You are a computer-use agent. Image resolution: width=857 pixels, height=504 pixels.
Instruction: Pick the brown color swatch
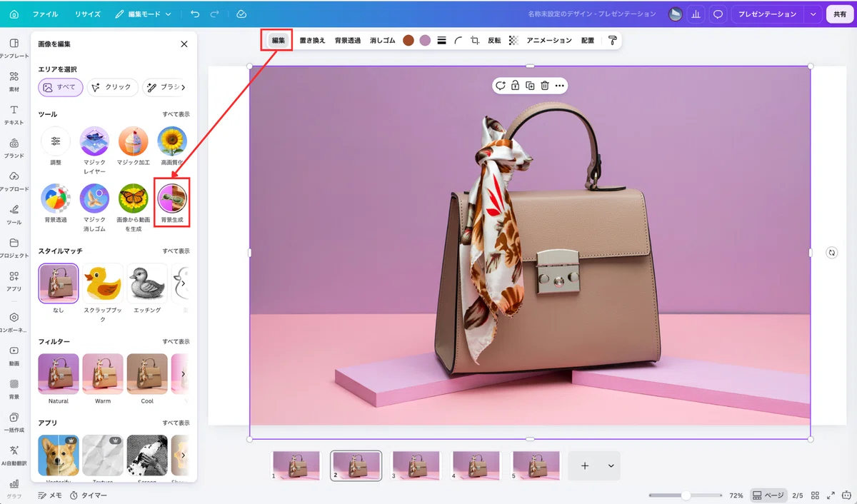pos(409,41)
